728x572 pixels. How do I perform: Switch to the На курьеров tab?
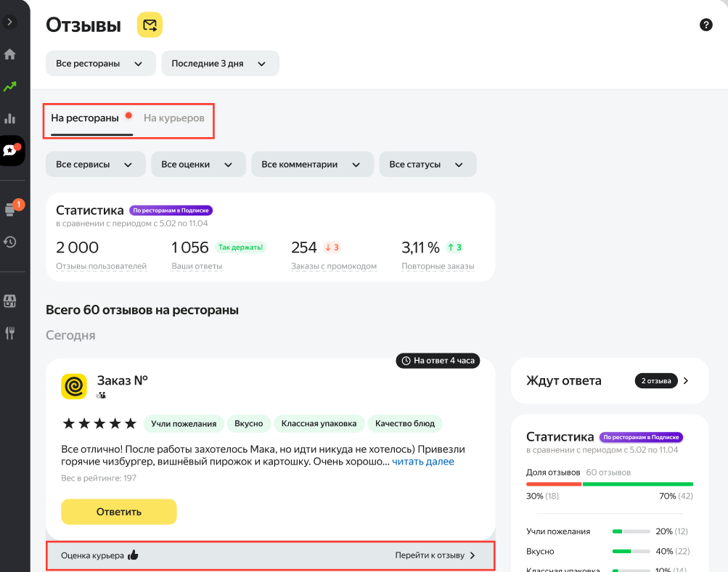coord(173,118)
